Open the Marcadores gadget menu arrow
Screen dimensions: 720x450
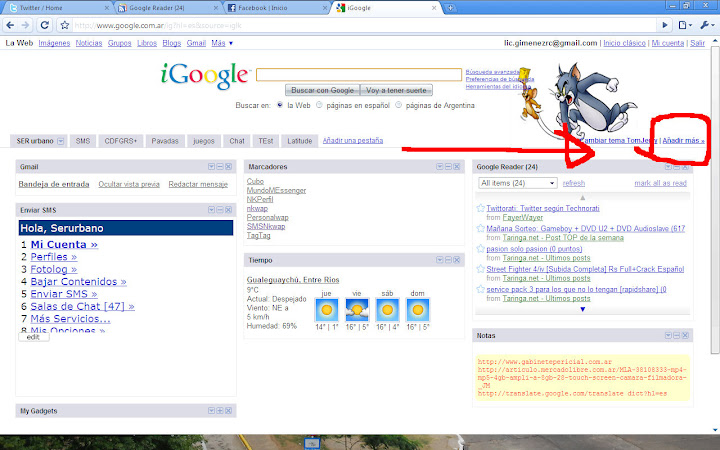439,167
